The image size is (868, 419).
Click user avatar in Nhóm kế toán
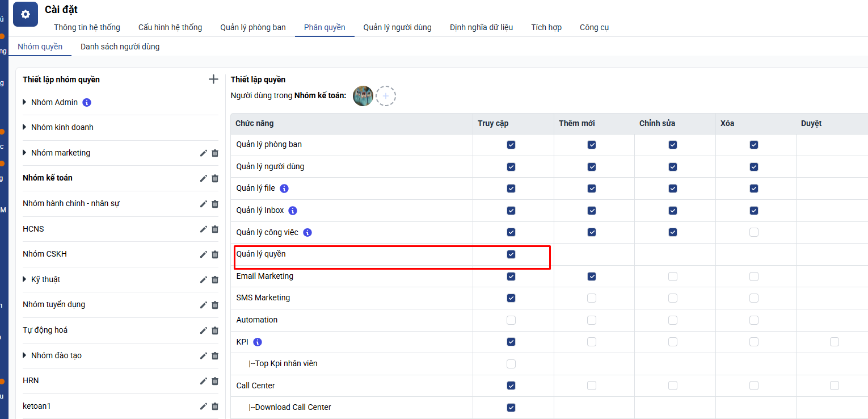tap(363, 97)
